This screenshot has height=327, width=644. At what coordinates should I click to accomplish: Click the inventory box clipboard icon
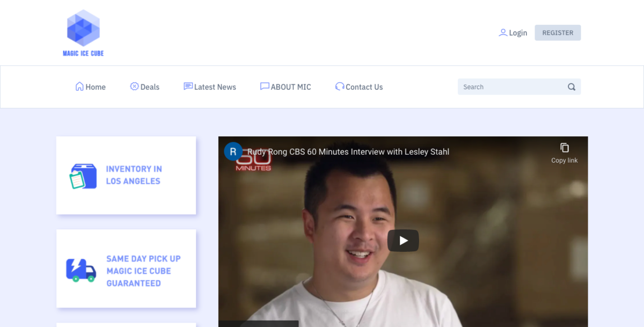[x=83, y=176]
